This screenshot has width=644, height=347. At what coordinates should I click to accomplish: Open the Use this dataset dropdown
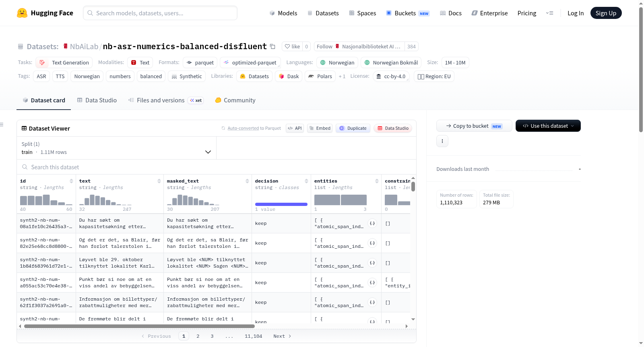[x=548, y=126]
